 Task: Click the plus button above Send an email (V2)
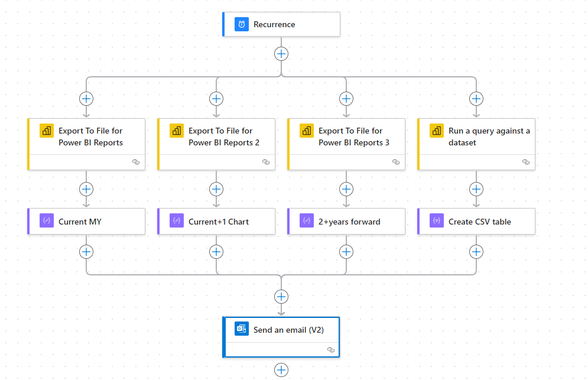pos(281,297)
